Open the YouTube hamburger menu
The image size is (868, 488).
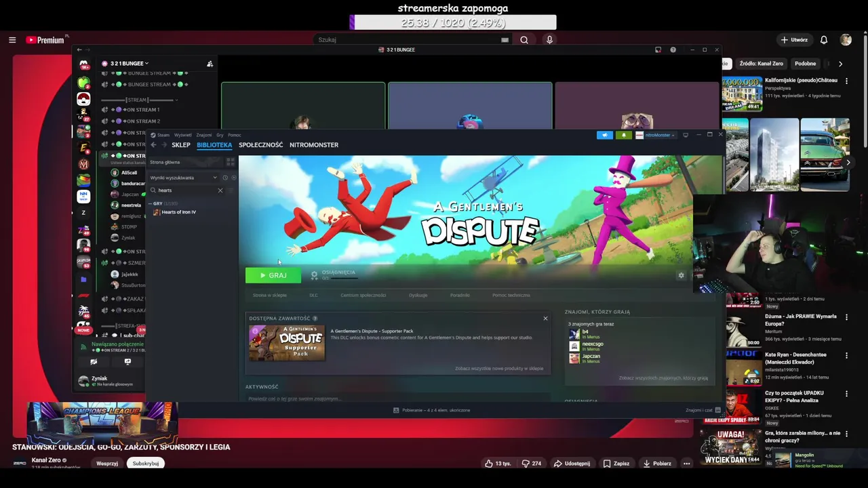(x=12, y=40)
